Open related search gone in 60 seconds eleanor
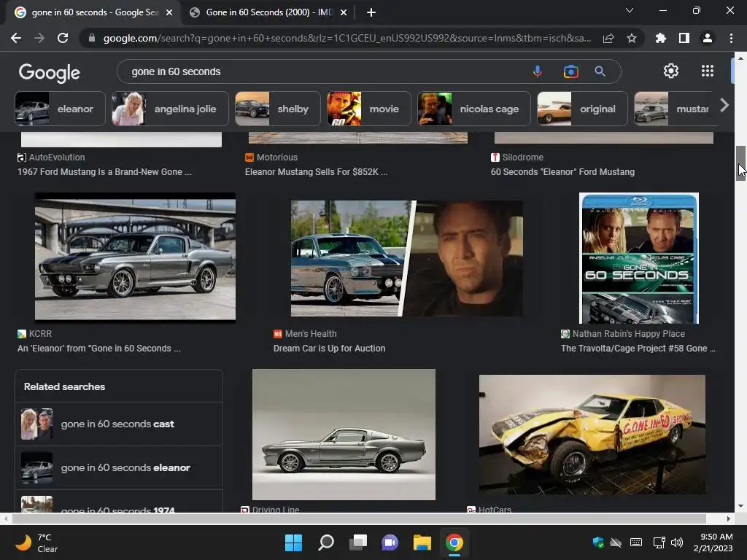747x560 pixels. click(x=119, y=467)
